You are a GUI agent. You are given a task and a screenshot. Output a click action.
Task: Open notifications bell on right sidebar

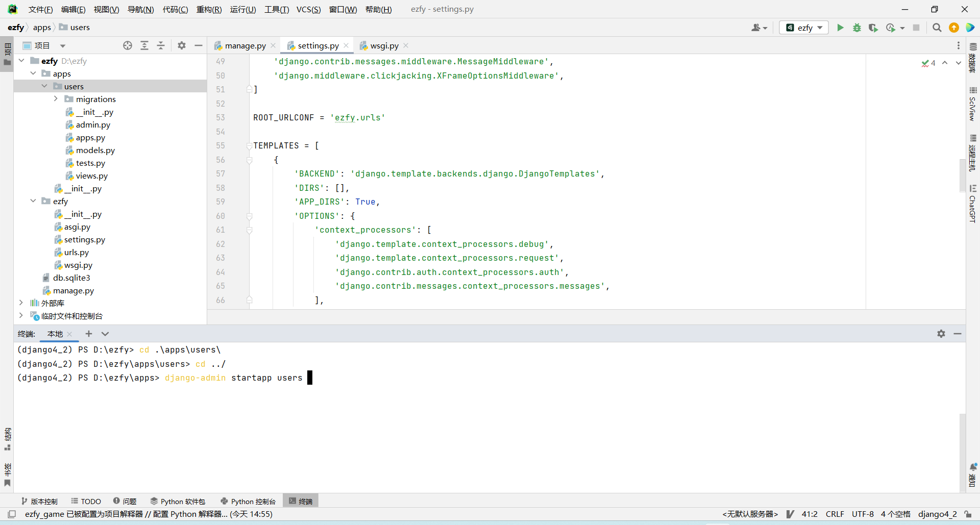973,467
